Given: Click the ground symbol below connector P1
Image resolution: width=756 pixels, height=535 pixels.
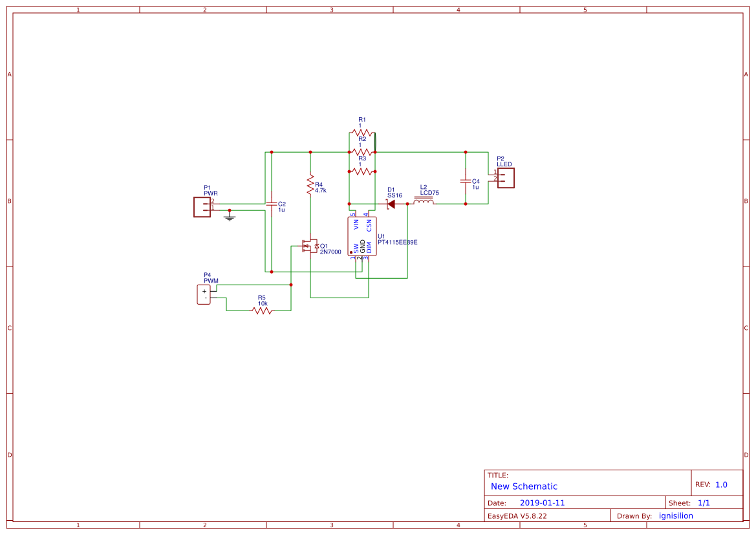Looking at the screenshot, I should (x=230, y=217).
